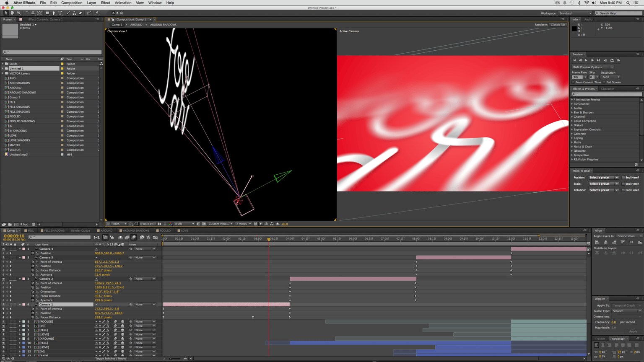The image size is (644, 362).
Task: Select the Selection arrow tool
Action: coord(6,13)
